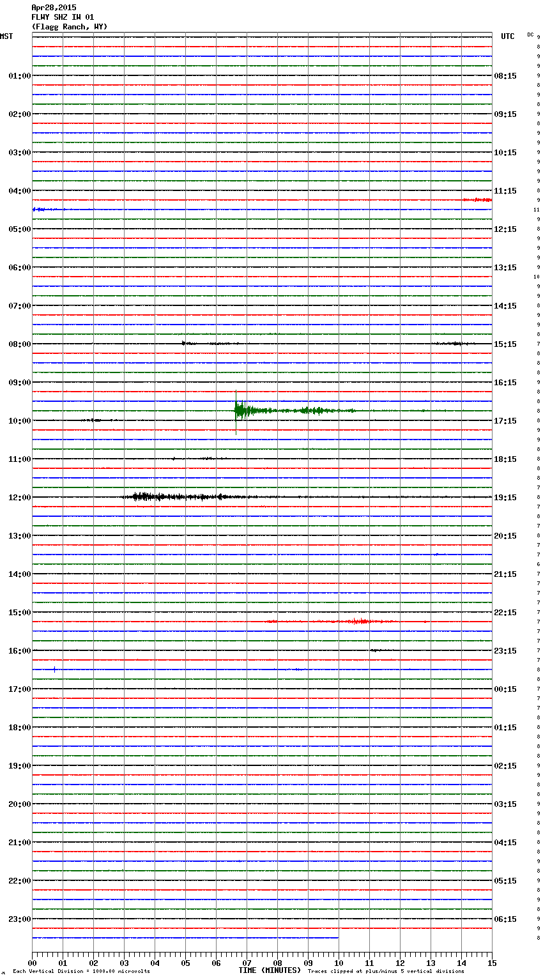Click the '16:15' UTC time label
The width and height of the screenshot is (543, 980).
click(505, 383)
